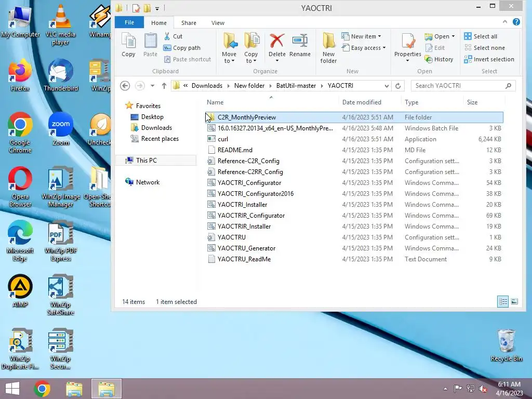The height and width of the screenshot is (399, 532).
Task: Cut the selected item with scissors icon
Action: (x=173, y=36)
